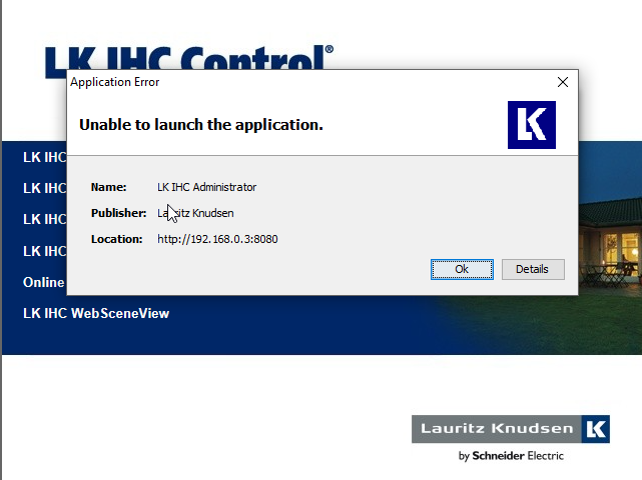Click the Ok button in Application Error dialog
This screenshot has height=480, width=642.
(462, 269)
